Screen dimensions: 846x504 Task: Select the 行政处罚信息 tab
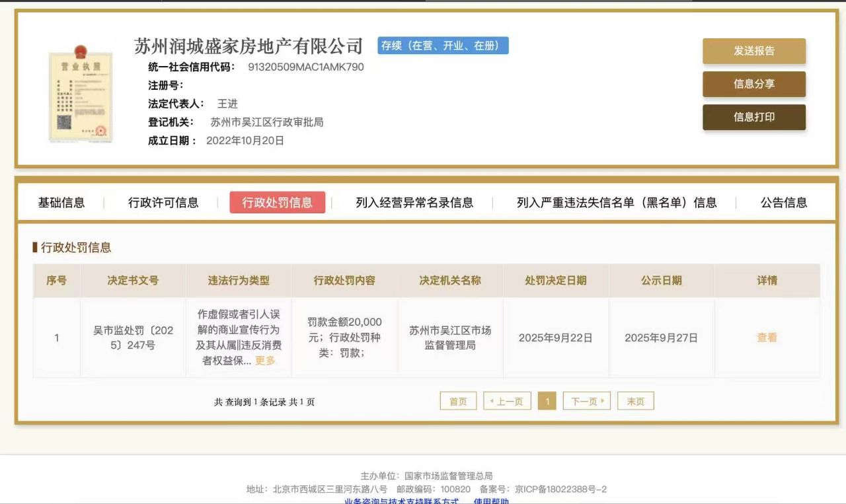point(277,203)
